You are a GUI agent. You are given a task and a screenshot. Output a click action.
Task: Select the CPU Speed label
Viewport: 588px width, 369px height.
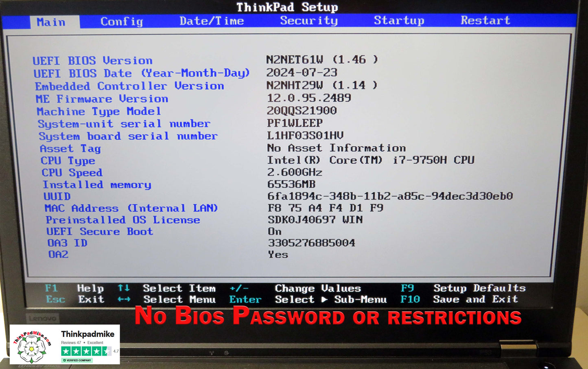[72, 173]
